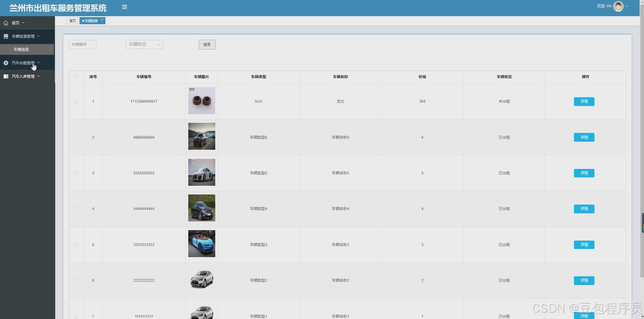Viewport: 644px width, 319px height.
Task: Open the 车辆状态 dropdown
Action: coord(145,44)
